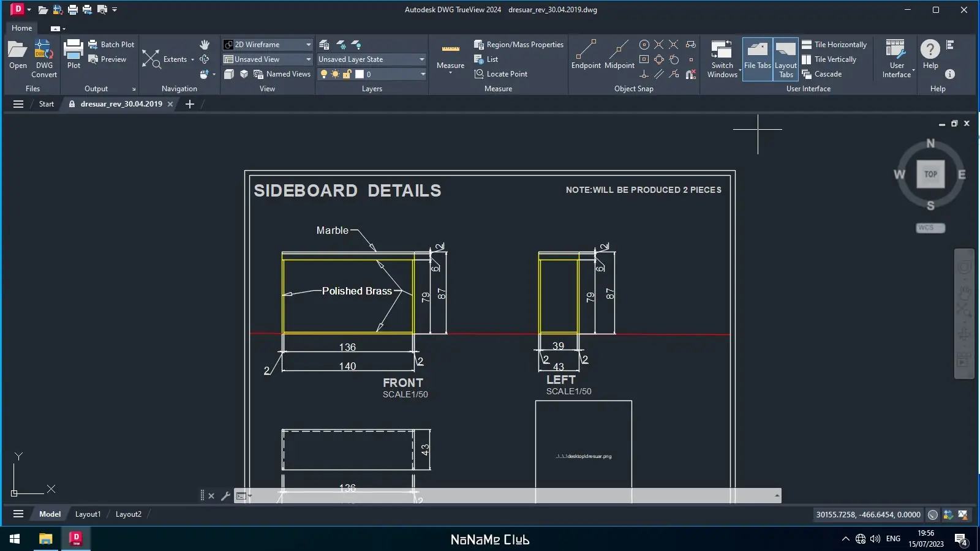Close the command line with X
This screenshot has width=980, height=551.
211,496
